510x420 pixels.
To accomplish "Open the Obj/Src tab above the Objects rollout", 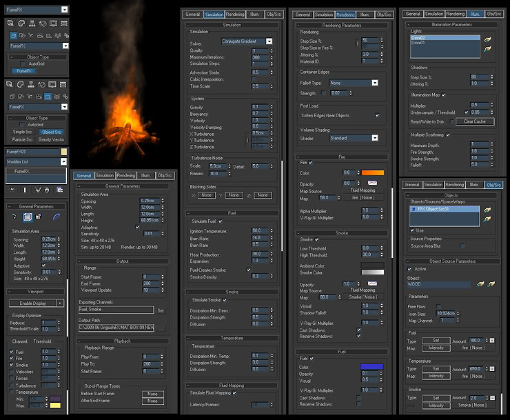I will pyautogui.click(x=493, y=185).
